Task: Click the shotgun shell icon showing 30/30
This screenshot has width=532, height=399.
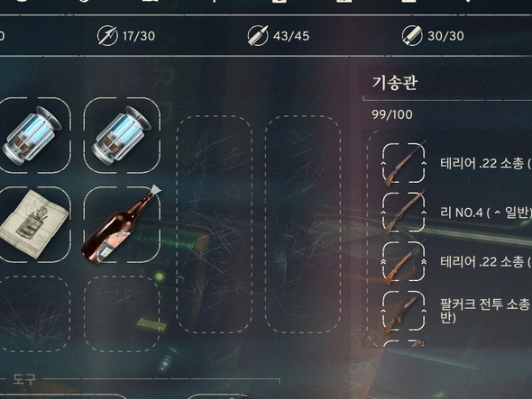Action: 412,36
